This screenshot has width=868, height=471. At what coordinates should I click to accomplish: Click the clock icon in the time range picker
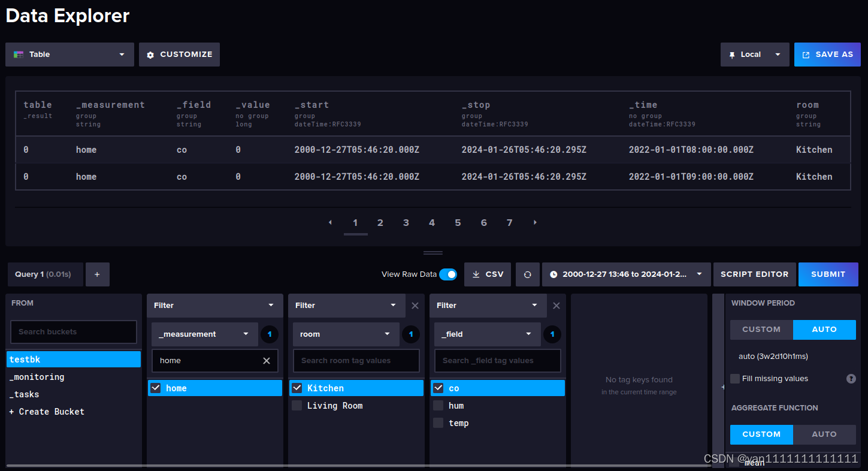coord(553,274)
